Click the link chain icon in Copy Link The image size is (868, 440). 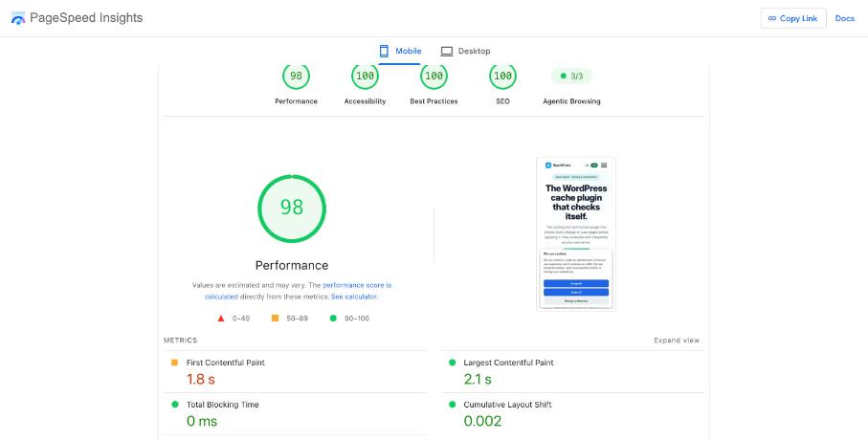772,18
